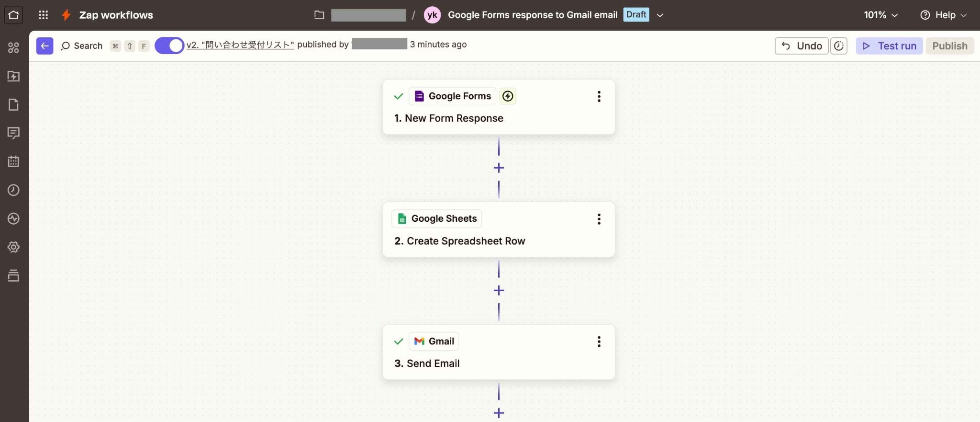This screenshot has width=980, height=422.
Task: Open the calendar icon in the sidebar
Action: [x=13, y=161]
